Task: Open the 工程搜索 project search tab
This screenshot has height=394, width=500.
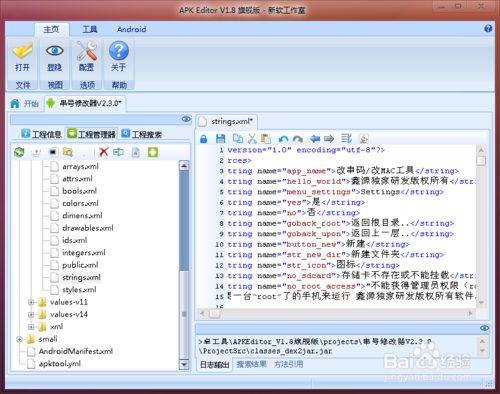Action: [x=142, y=134]
